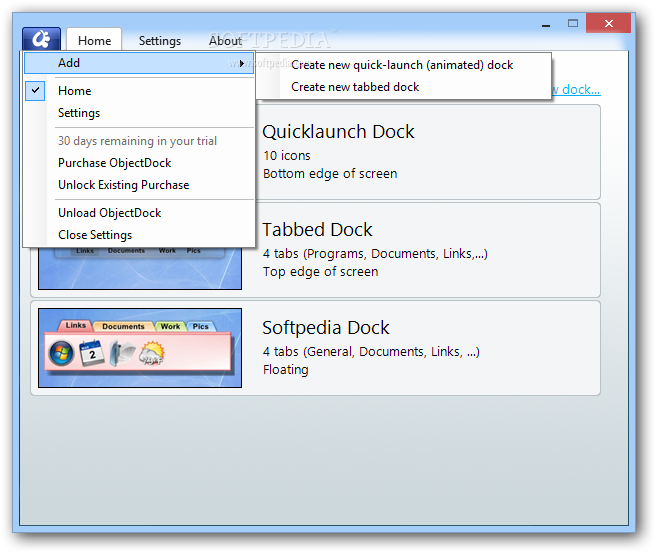
Task: Click the Tabbed Dock preview thumbnail
Action: click(140, 268)
